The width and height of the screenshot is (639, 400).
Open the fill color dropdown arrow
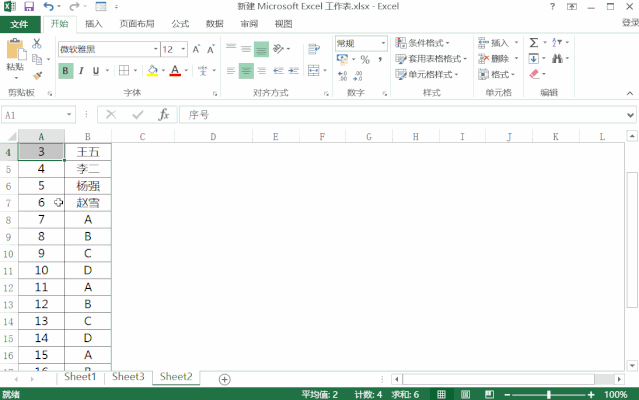[x=163, y=71]
